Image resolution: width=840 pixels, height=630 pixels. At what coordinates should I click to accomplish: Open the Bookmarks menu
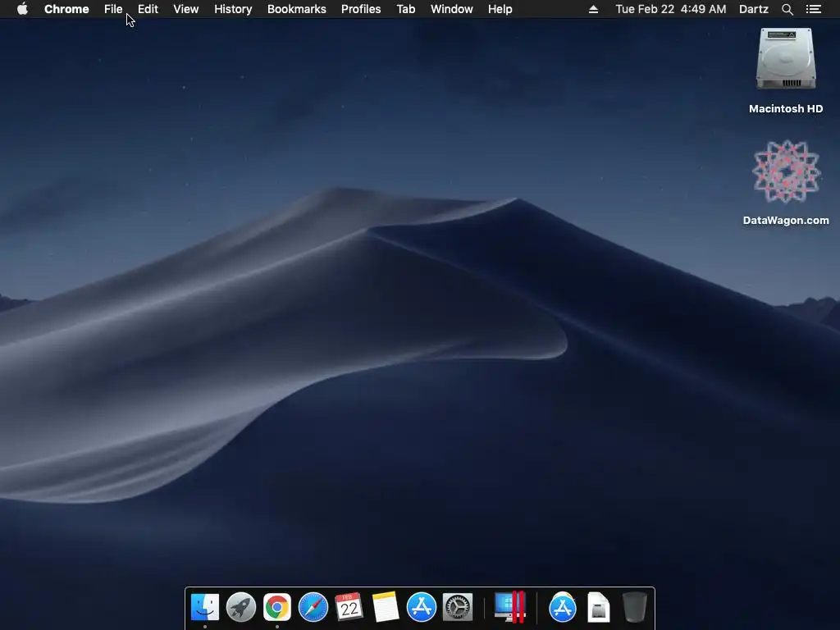[x=297, y=9]
